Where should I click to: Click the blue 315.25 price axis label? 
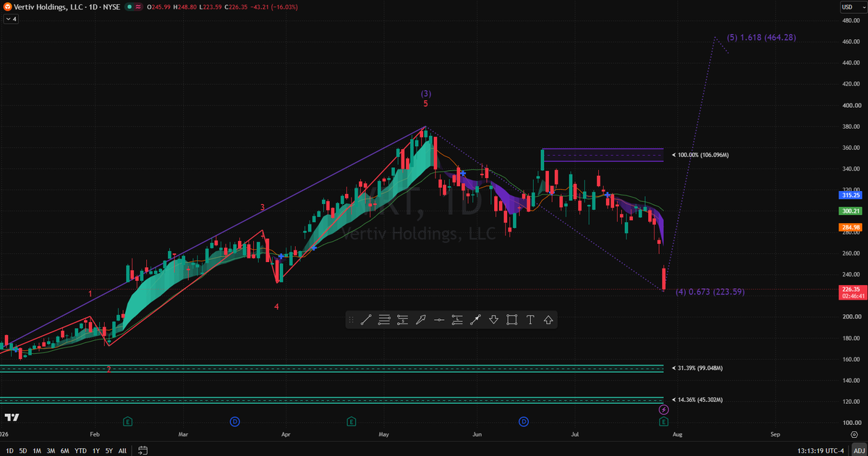[x=851, y=195]
